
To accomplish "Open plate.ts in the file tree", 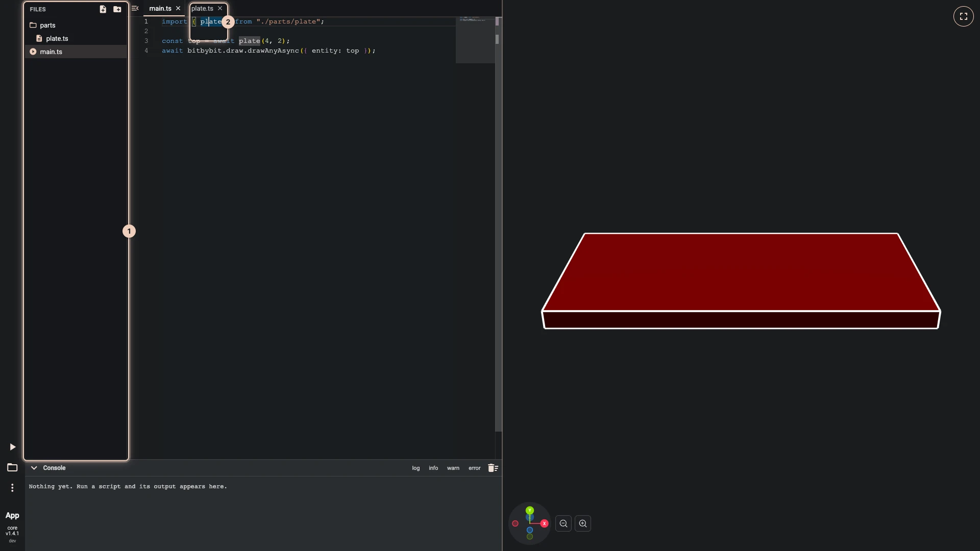I will (x=76, y=38).
